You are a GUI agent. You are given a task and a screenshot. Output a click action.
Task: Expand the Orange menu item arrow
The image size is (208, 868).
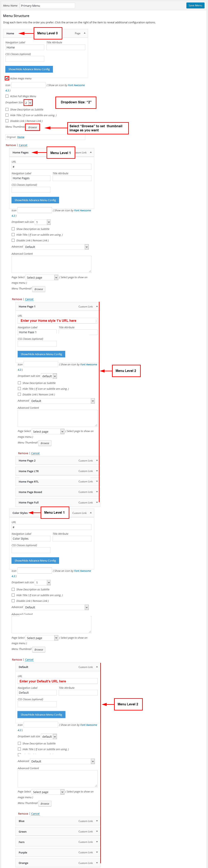(x=97, y=863)
